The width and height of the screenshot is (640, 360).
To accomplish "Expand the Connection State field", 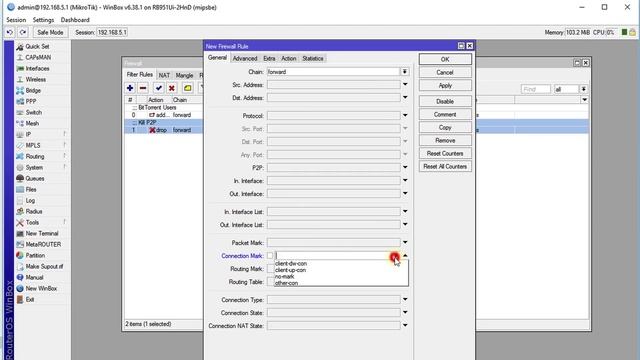I will tap(405, 313).
